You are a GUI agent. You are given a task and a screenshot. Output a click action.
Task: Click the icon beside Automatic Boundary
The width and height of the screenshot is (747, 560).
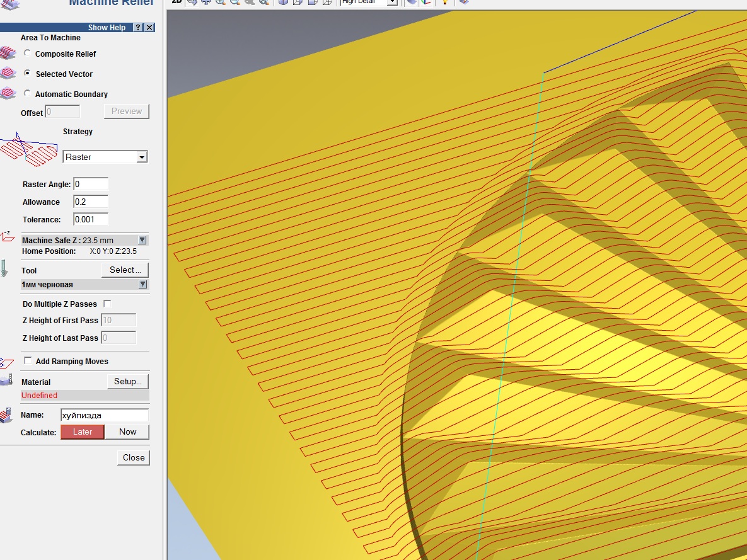[8, 93]
